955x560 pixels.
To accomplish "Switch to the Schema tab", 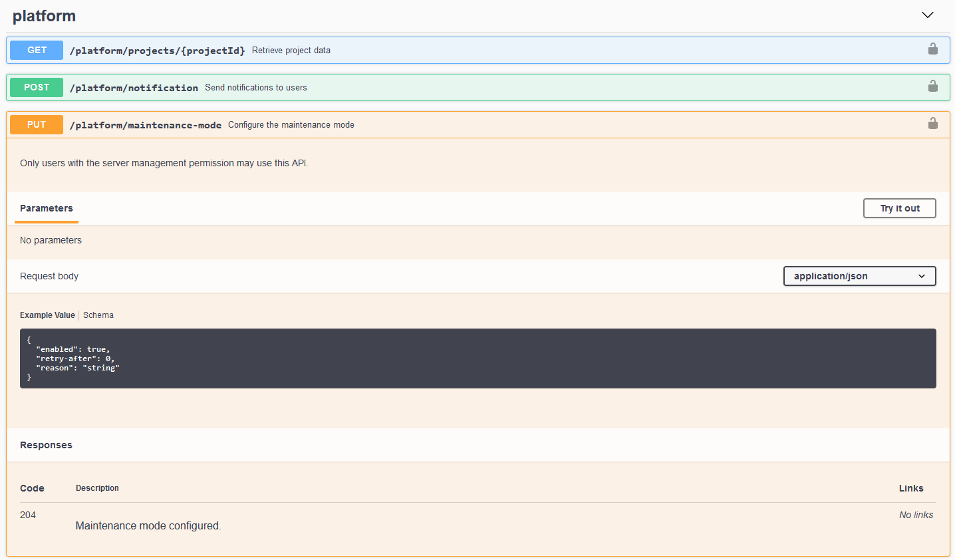I will click(98, 315).
